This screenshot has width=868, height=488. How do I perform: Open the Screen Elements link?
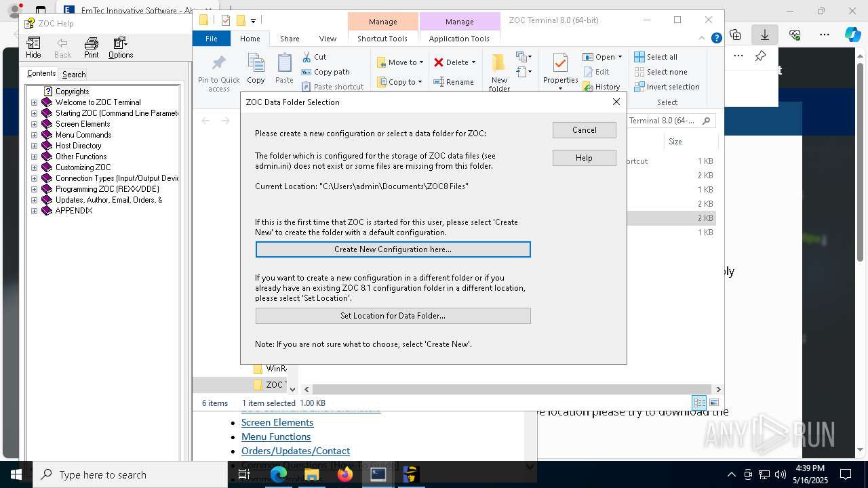pyautogui.click(x=277, y=422)
